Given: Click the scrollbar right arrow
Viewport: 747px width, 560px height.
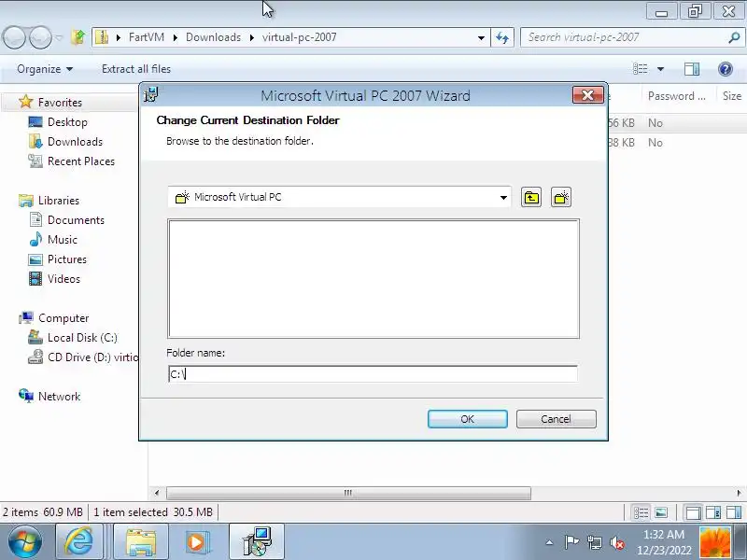Looking at the screenshot, I should click(739, 493).
